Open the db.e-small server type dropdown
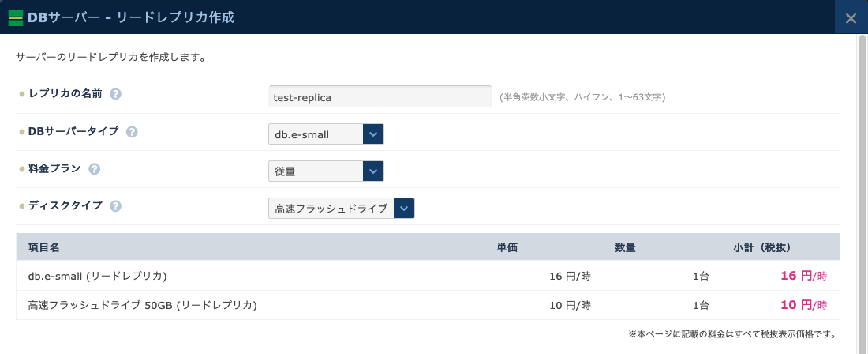Viewport: 868px width, 354px height. [x=326, y=134]
